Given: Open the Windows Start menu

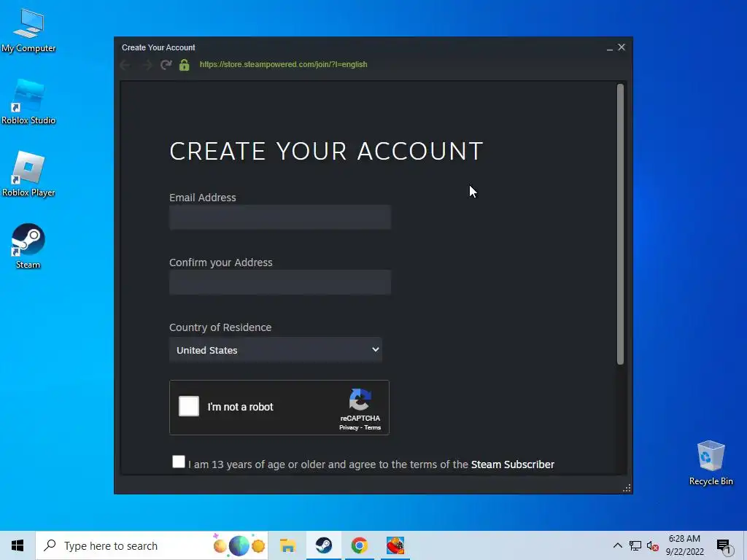Looking at the screenshot, I should tap(18, 545).
